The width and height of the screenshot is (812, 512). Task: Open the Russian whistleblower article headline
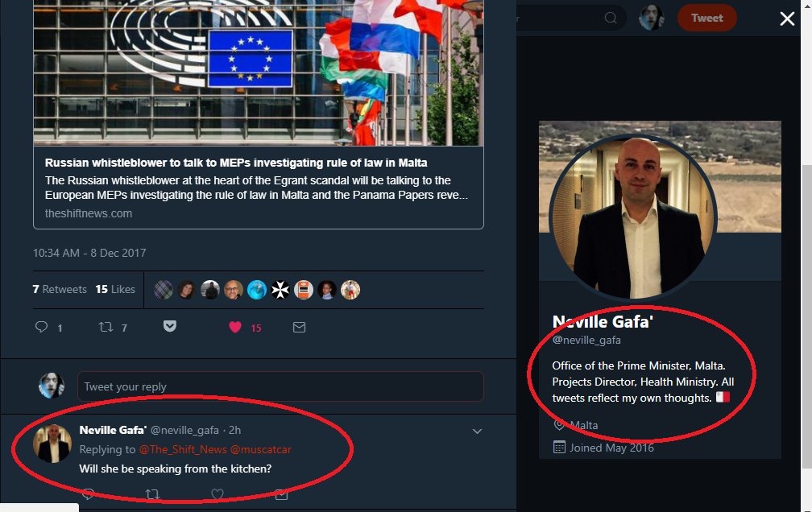tap(236, 163)
